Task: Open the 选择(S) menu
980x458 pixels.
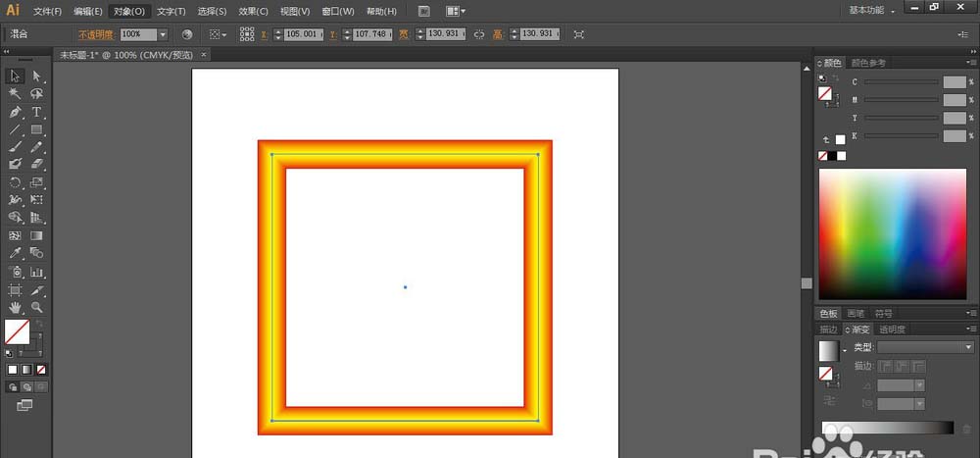Action: click(x=212, y=11)
